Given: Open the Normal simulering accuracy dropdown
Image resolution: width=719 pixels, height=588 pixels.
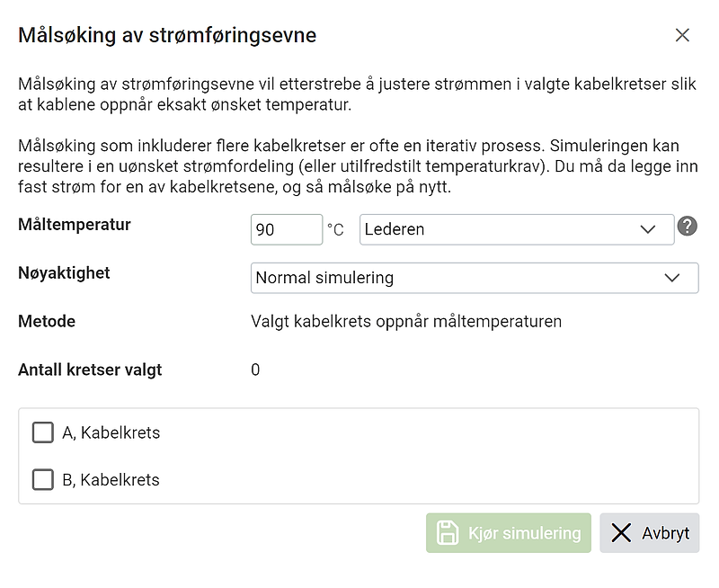Looking at the screenshot, I should (474, 278).
